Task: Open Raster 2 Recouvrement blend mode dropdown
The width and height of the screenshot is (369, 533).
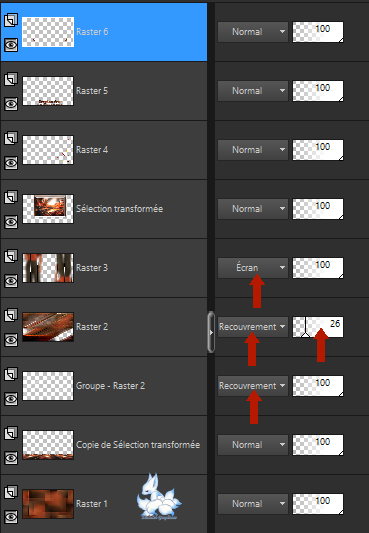Action: point(252,327)
